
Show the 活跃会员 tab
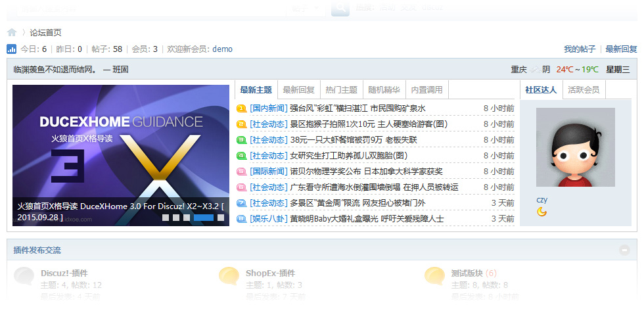click(x=584, y=90)
